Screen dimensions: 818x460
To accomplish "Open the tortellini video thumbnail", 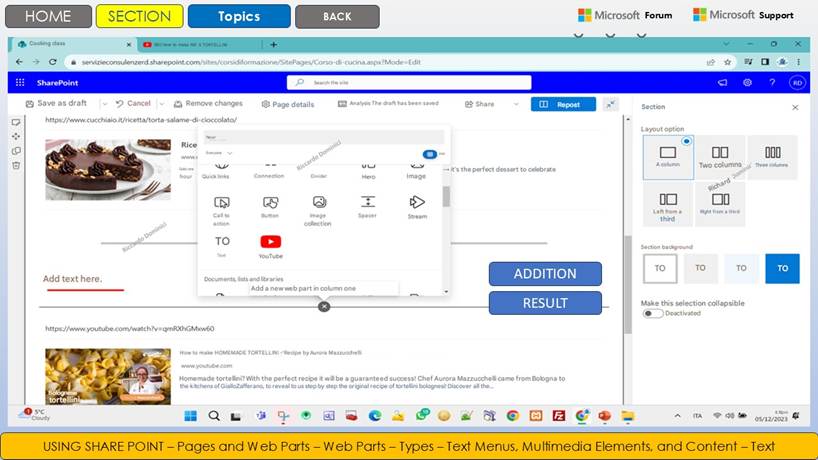I will coord(108,377).
